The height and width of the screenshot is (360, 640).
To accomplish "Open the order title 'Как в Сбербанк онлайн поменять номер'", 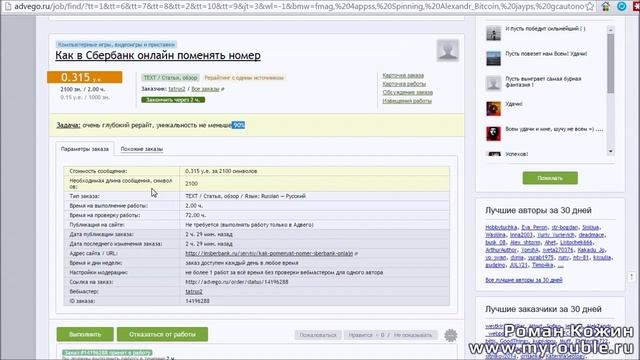I will click(158, 56).
